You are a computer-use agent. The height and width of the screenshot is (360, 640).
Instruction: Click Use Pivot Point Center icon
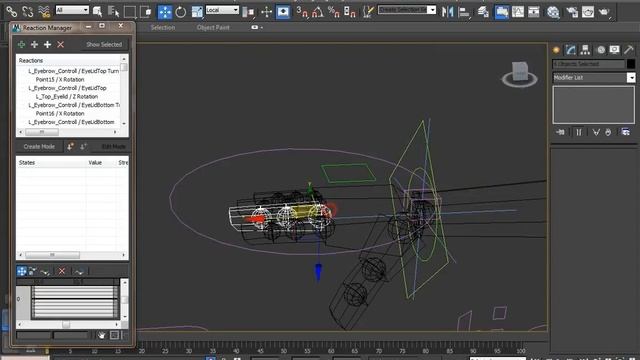248,12
